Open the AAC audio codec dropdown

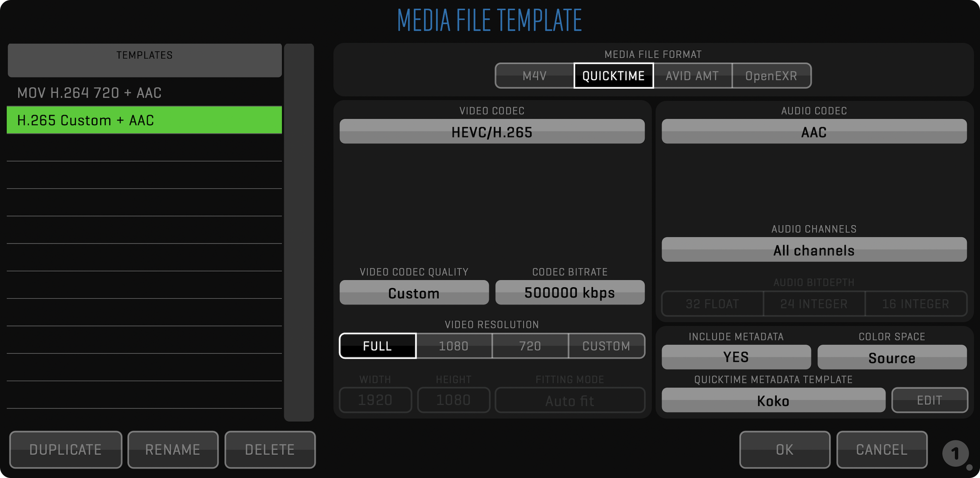(814, 131)
